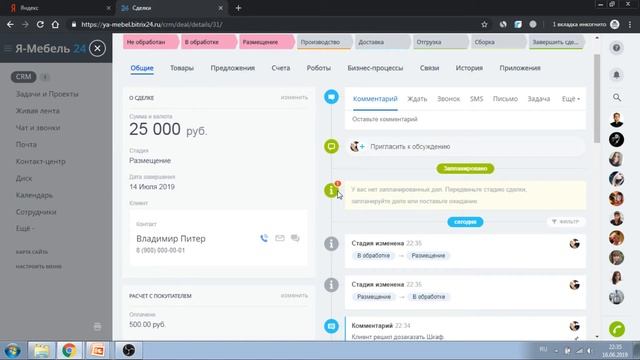The height and width of the screenshot is (360, 640).
Task: Set deal stage to Производство
Action: [x=324, y=42]
